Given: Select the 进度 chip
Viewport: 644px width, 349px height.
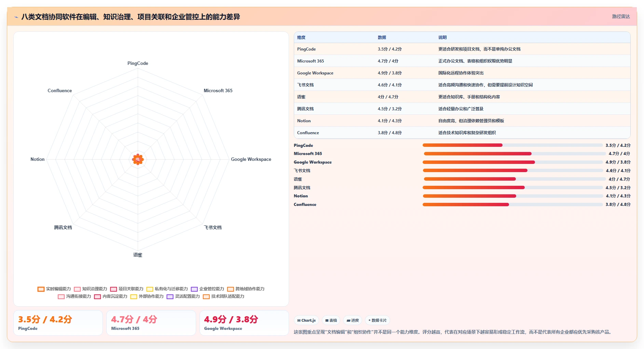Looking at the screenshot, I should pos(353,320).
